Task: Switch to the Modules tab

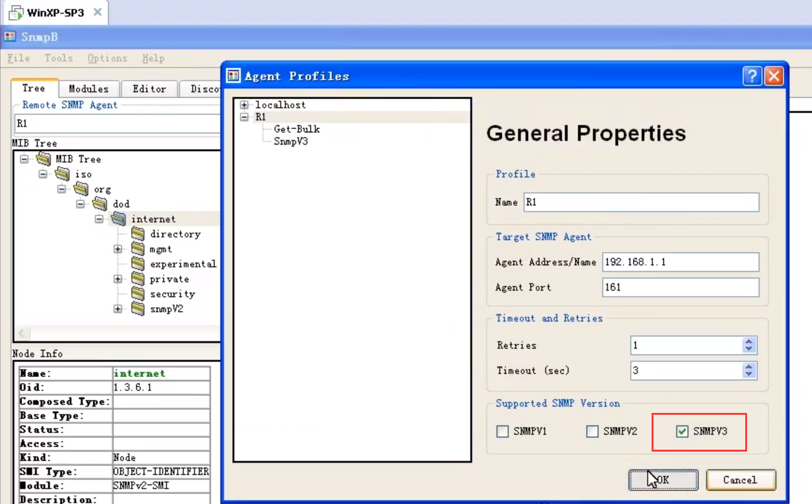Action: [88, 88]
